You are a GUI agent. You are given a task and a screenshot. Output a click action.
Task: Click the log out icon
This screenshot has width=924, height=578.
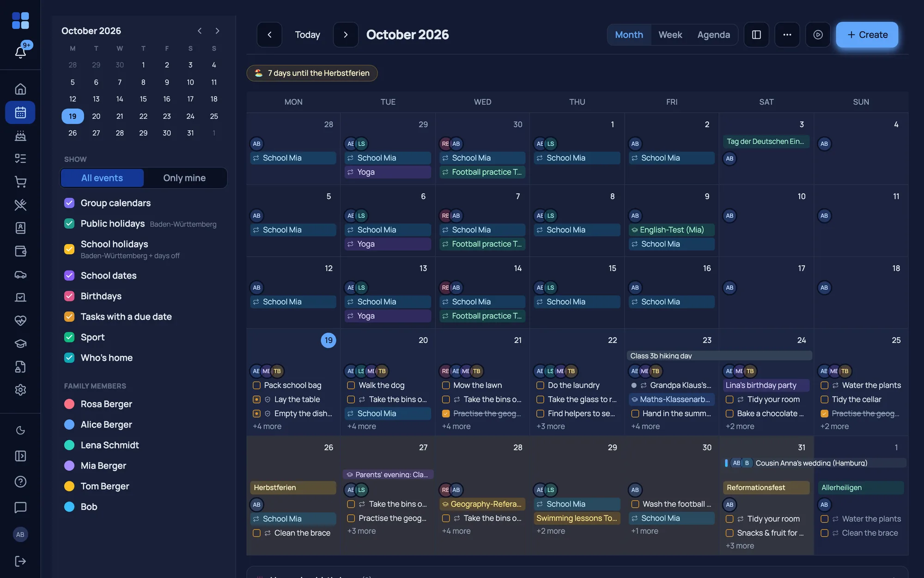(x=20, y=561)
